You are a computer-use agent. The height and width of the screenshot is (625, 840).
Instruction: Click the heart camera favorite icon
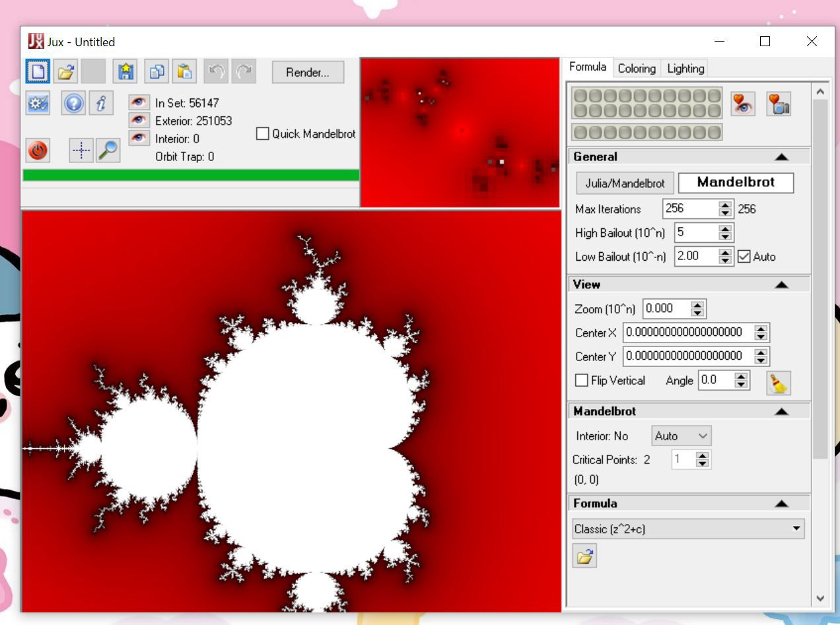pos(779,104)
